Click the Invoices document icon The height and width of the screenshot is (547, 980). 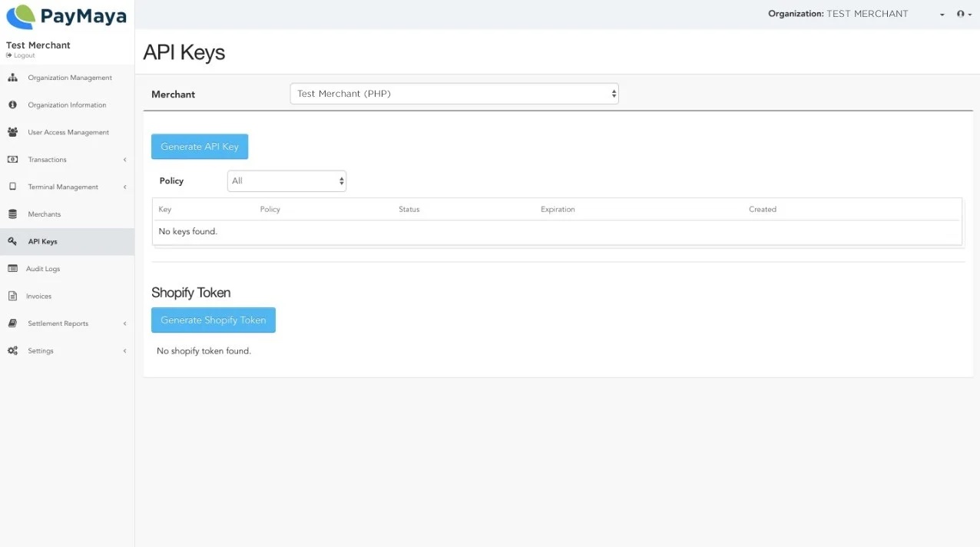[x=12, y=296]
